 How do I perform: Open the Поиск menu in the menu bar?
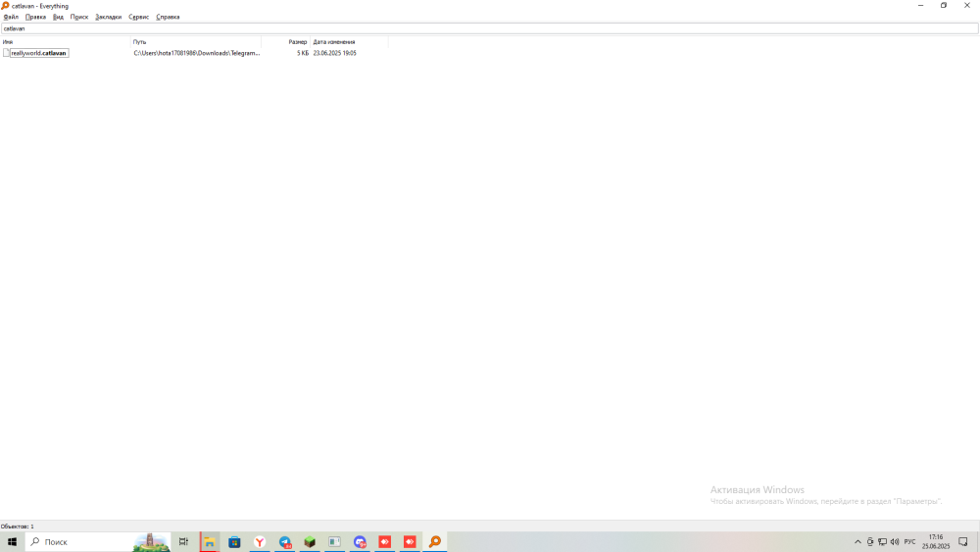[x=79, y=17]
